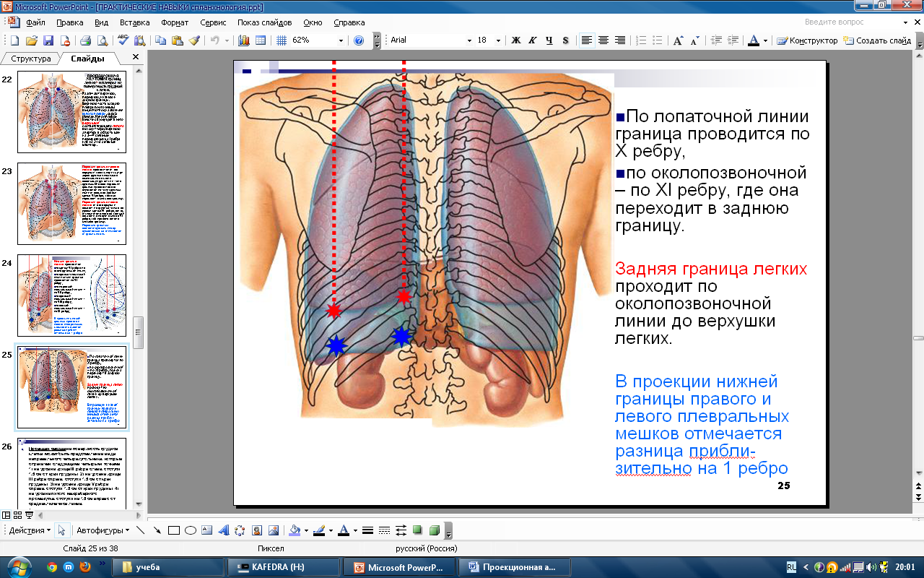924x578 pixels.
Task: Open the Автофигуры dropdown
Action: pos(103,530)
